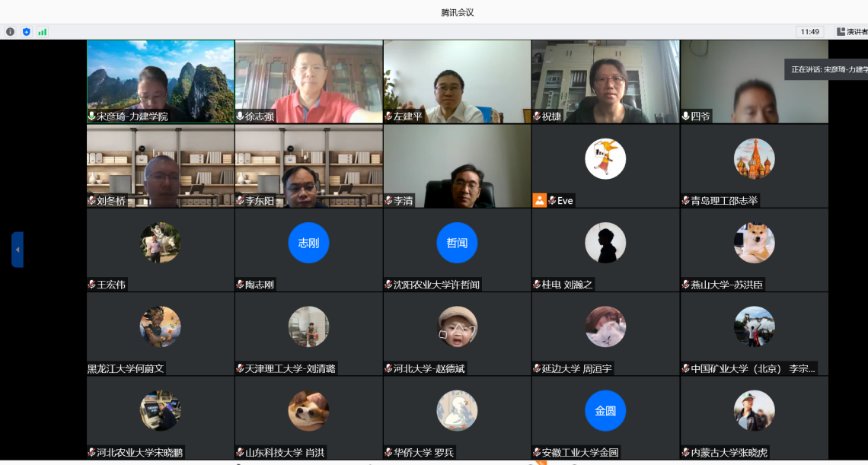The image size is (868, 465).
Task: Click the 正在讲话 speaker indicator
Action: coord(828,69)
